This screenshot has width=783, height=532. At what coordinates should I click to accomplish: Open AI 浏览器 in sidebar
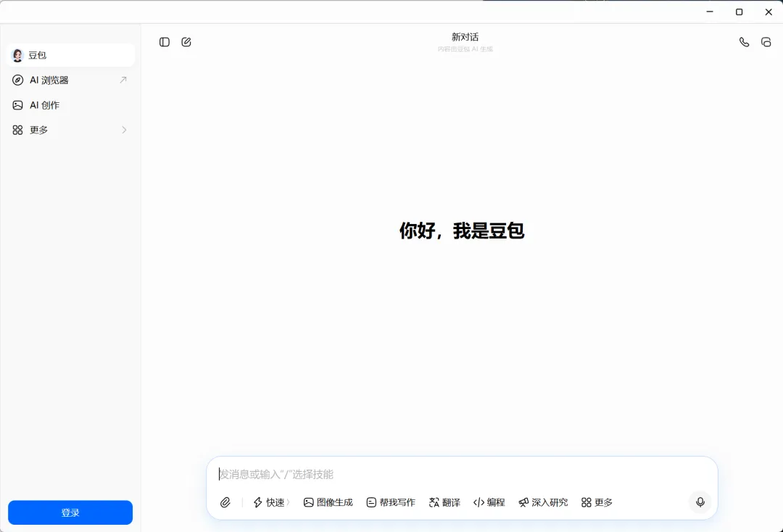71,80
